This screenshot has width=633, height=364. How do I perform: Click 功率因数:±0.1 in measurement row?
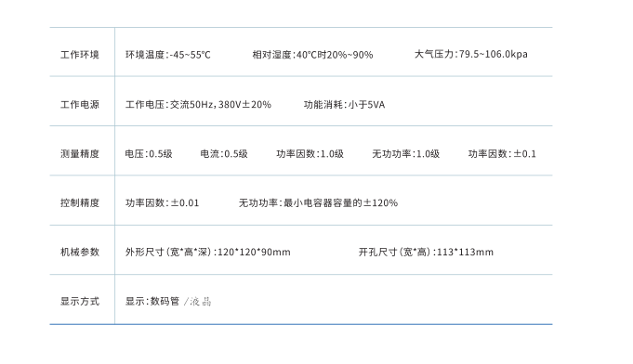[502, 153]
